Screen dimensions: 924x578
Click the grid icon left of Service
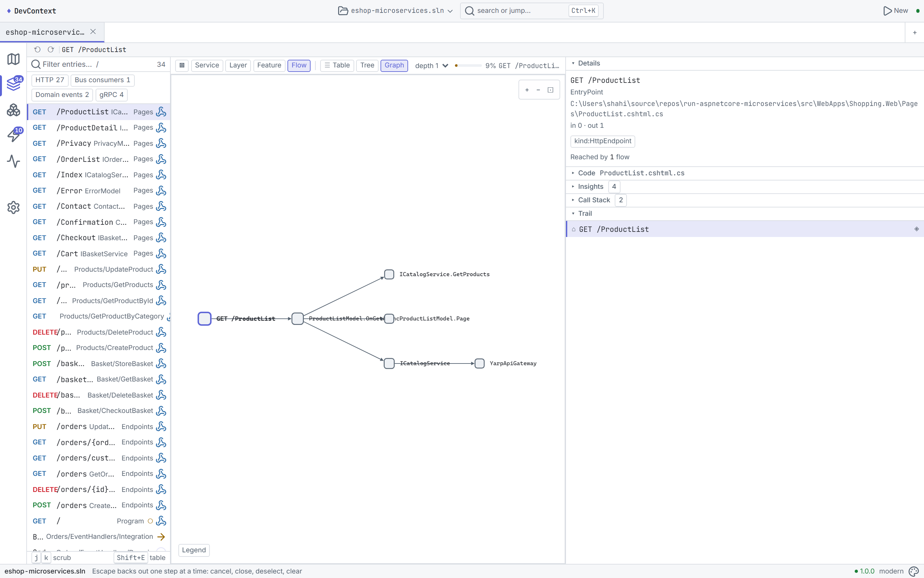tap(182, 66)
